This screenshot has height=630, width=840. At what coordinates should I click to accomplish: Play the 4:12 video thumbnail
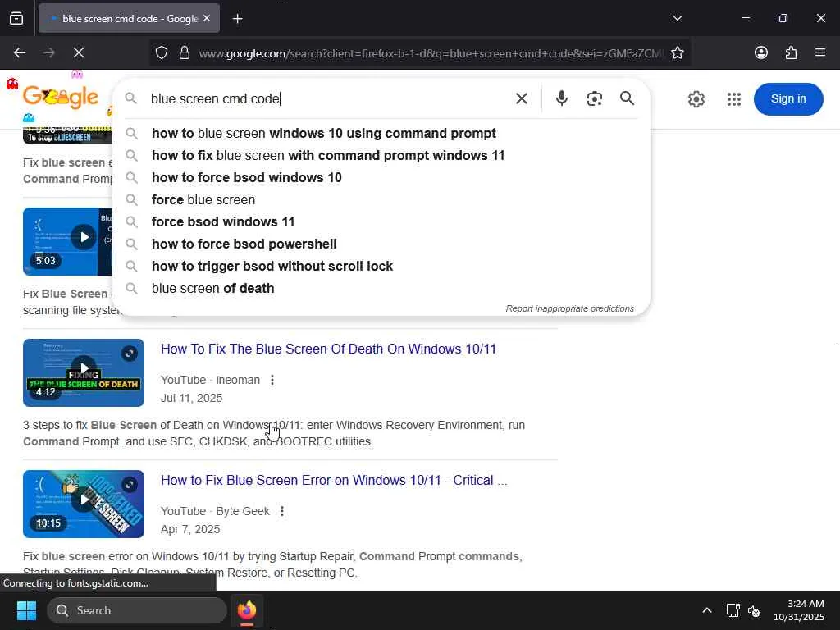click(84, 372)
